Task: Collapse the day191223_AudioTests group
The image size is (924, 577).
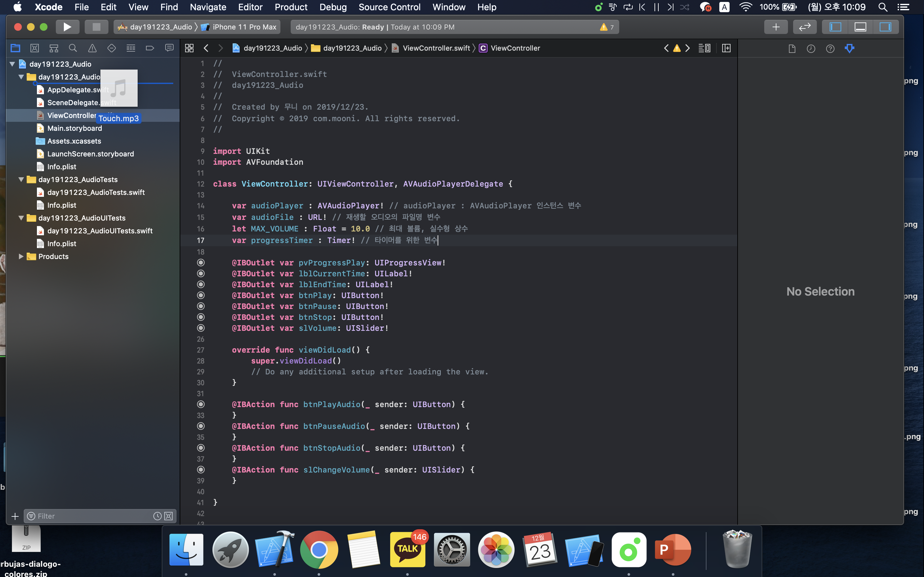Action: (x=21, y=180)
